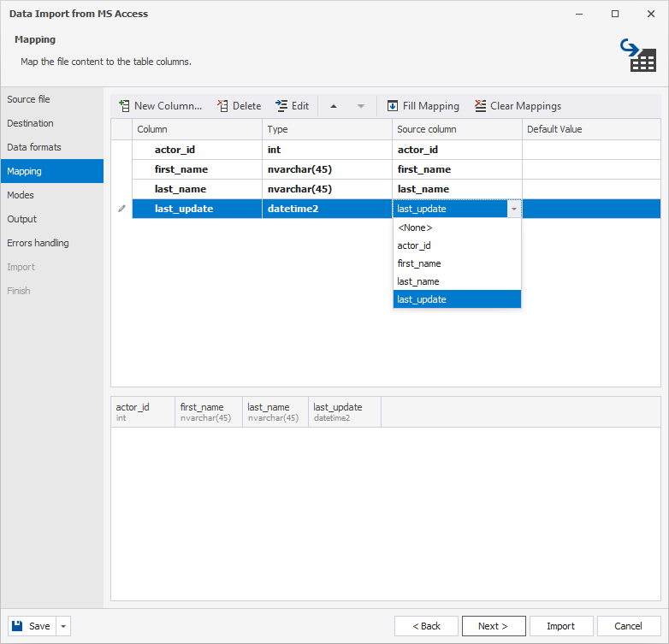Click the actor_id preview header
Image resolution: width=669 pixels, height=644 pixels.
(x=143, y=412)
